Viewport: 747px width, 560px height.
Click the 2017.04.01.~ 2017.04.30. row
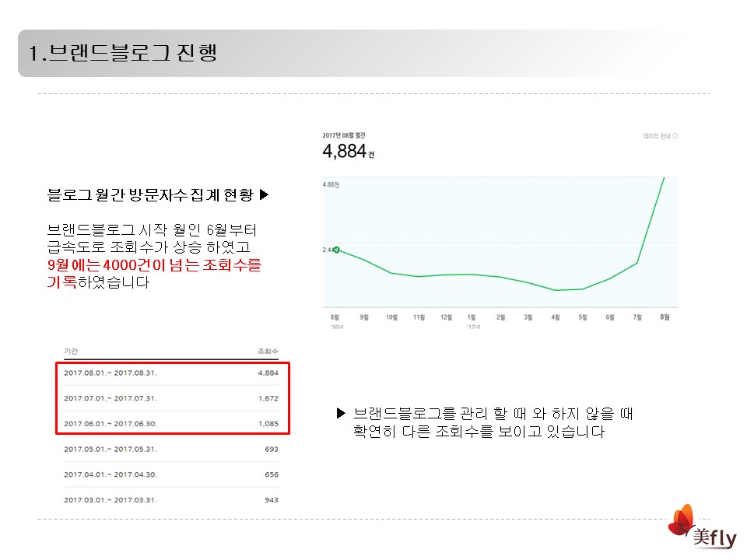171,474
